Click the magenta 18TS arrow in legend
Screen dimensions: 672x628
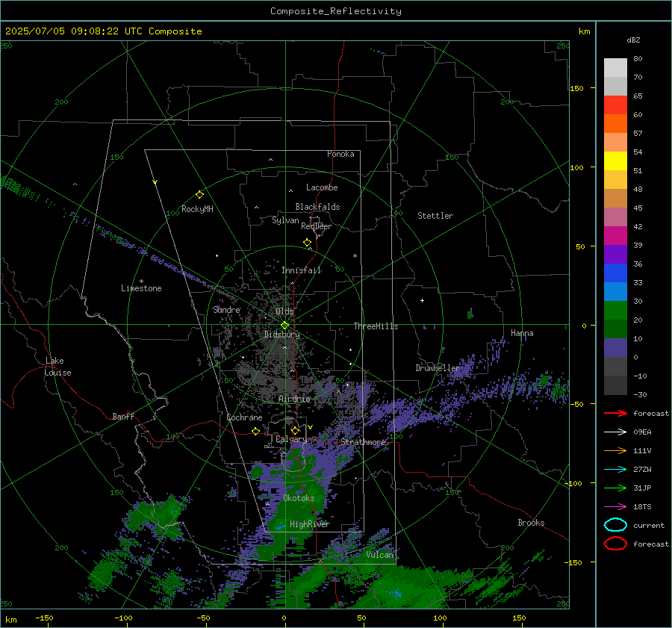615,507
